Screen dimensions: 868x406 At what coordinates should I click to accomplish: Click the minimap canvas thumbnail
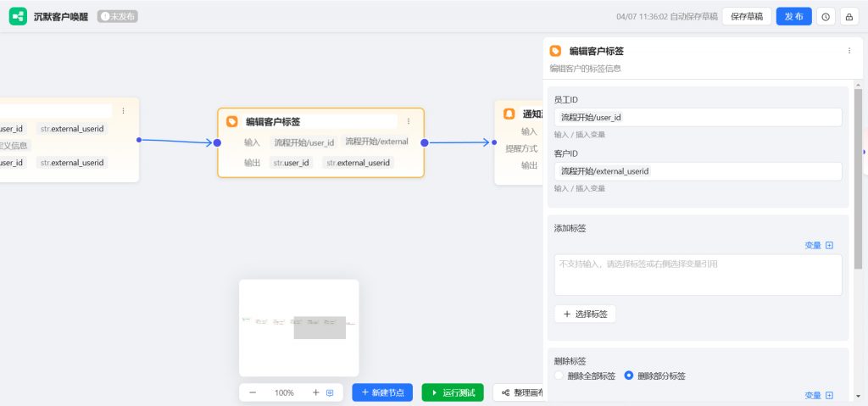(299, 328)
